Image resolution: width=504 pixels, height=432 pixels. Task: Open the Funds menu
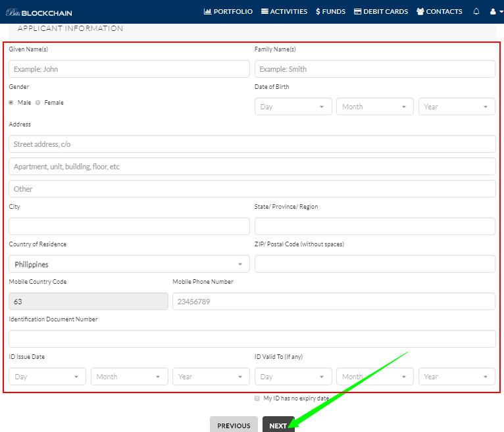point(330,12)
